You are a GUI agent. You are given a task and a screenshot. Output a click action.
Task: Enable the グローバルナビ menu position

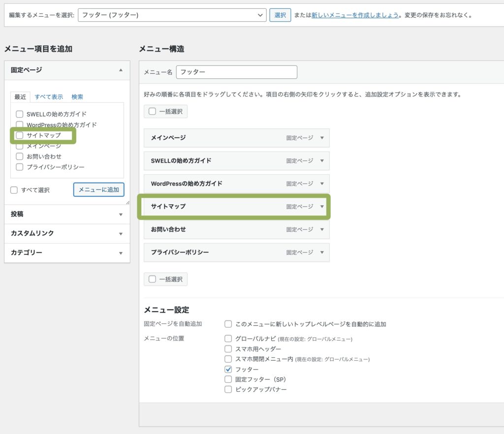(x=228, y=339)
